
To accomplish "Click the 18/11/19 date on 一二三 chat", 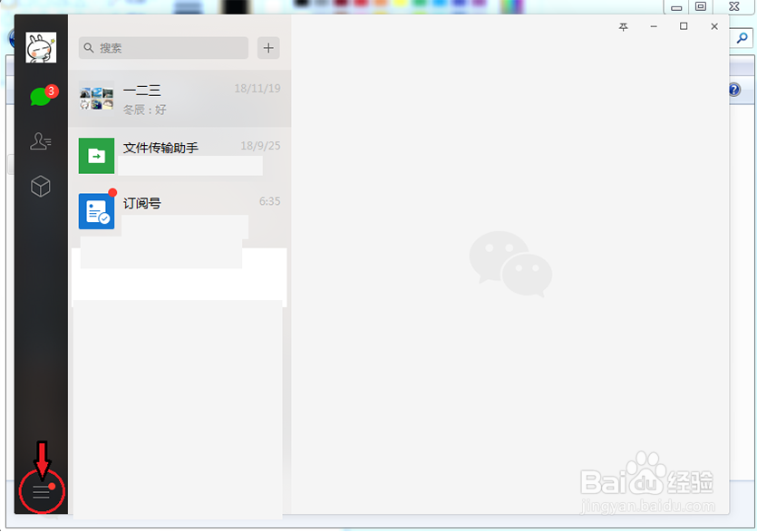I will point(257,88).
